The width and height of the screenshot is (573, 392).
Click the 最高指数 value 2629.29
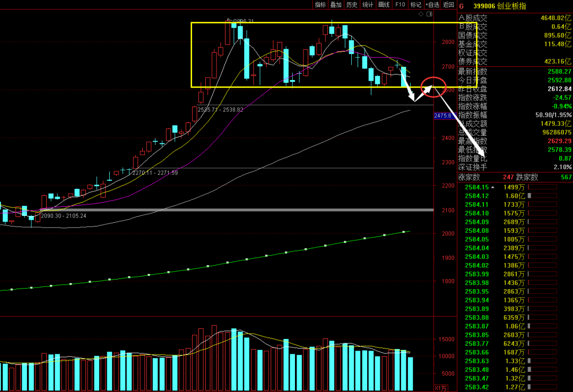pyautogui.click(x=560, y=141)
